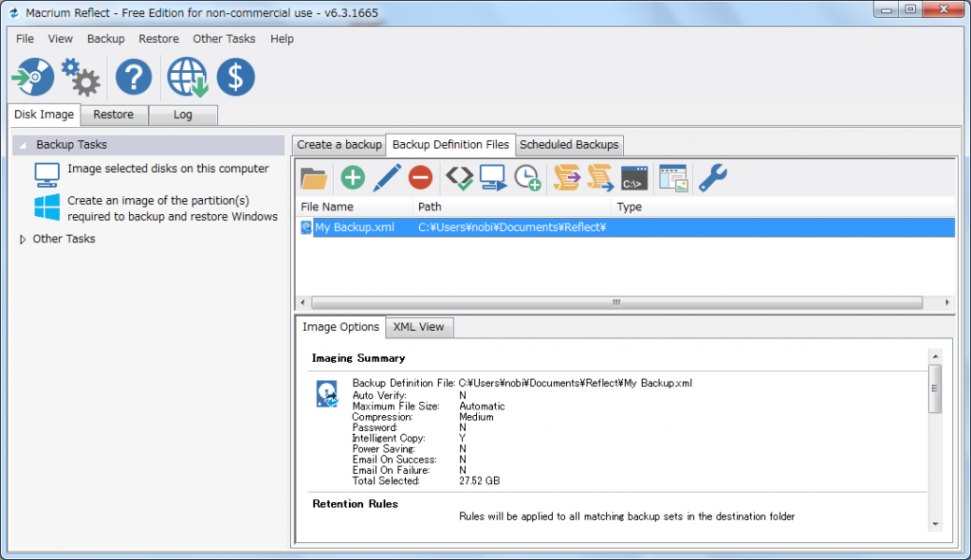Click the Macrium Reflect title bar logo

point(13,12)
